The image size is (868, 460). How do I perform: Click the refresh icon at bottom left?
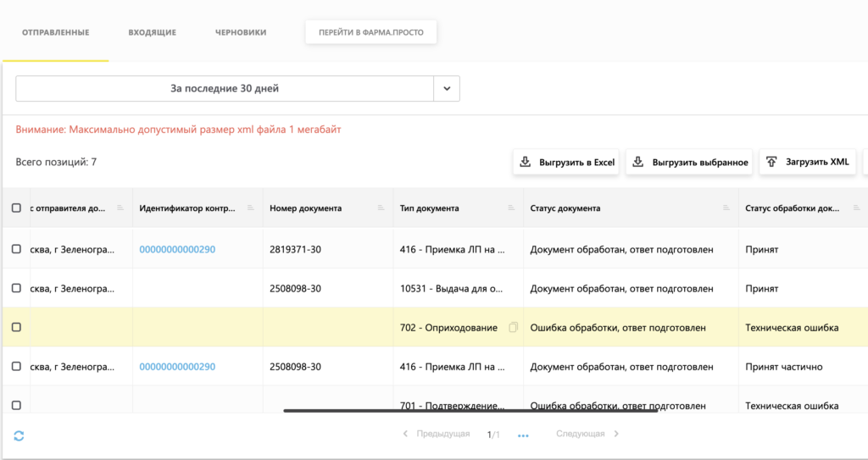click(x=19, y=435)
